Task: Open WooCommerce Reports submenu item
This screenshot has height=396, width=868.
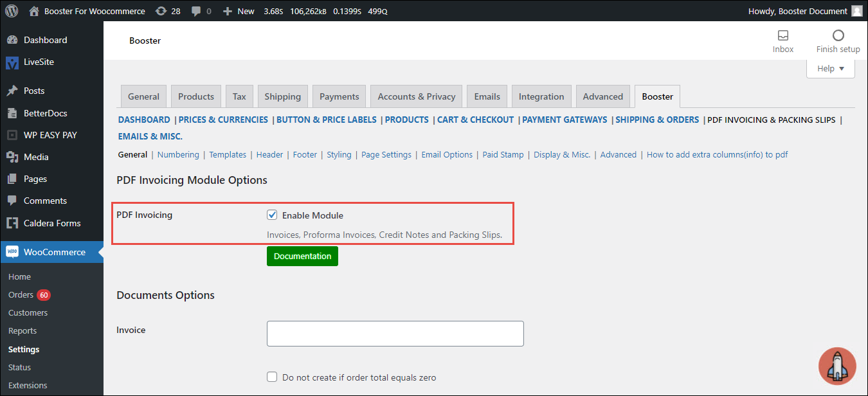Action: coord(23,331)
